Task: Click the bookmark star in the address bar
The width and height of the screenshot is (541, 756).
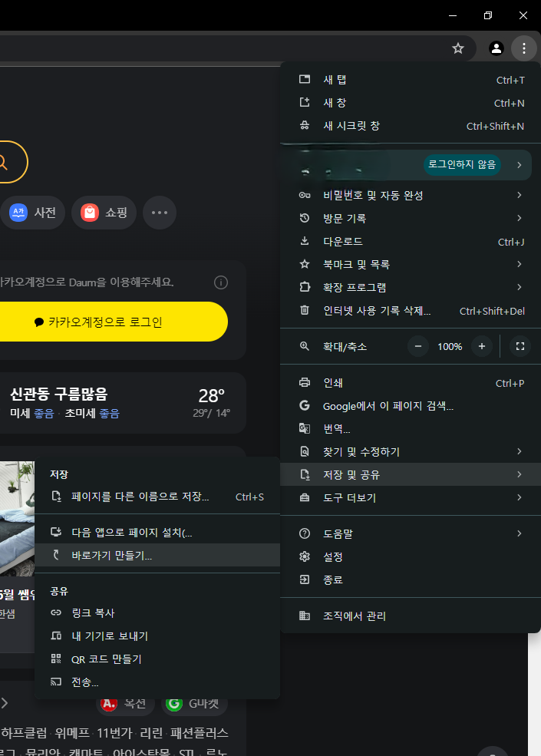Action: point(457,48)
